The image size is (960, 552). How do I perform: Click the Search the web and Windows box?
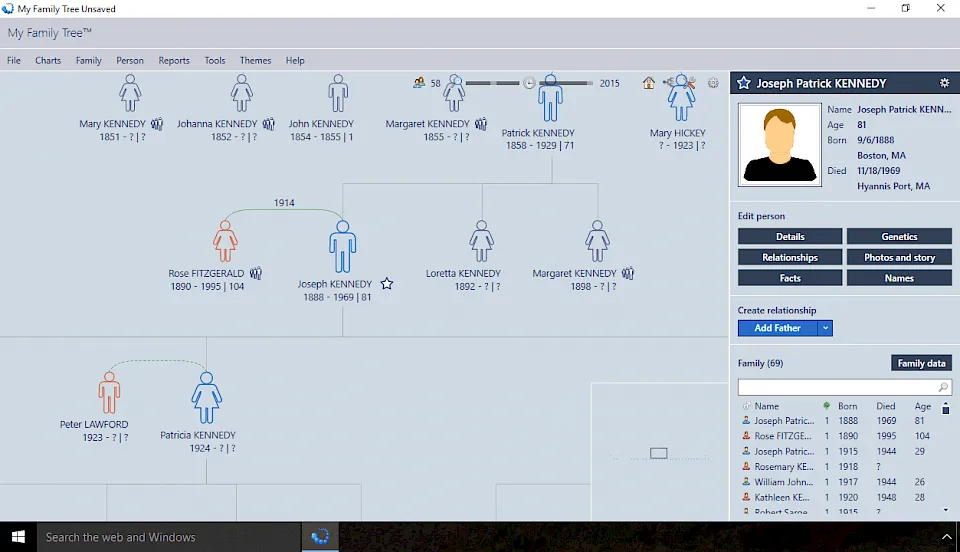click(x=169, y=537)
